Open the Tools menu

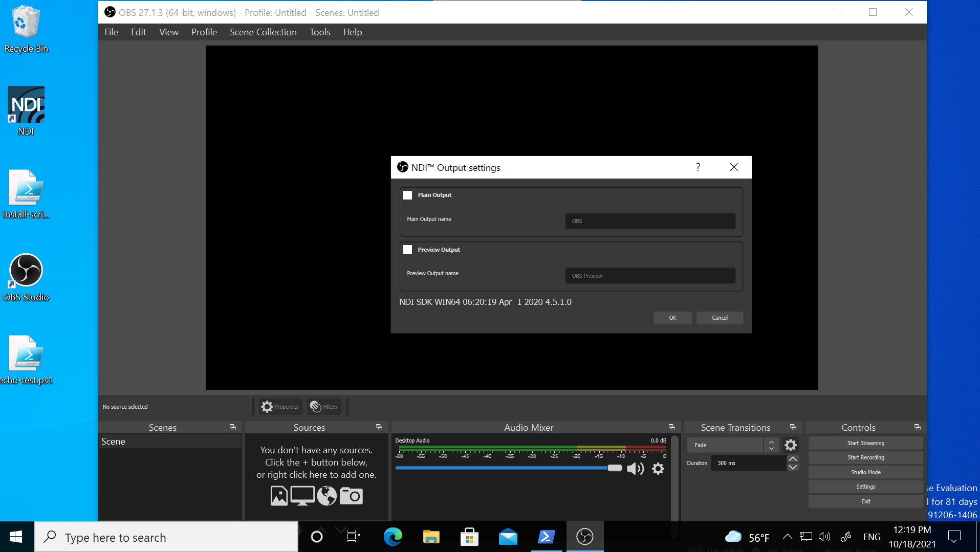(319, 32)
